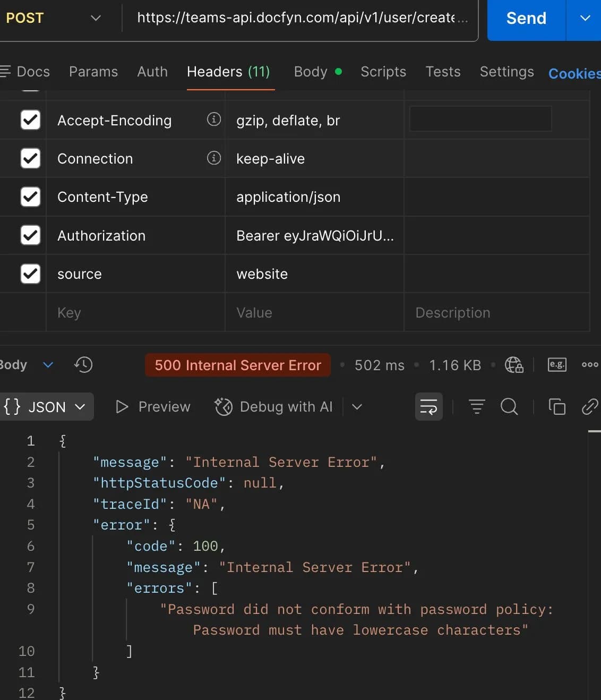The image size is (601, 700).
Task: Copy response to clipboard
Action: pos(557,407)
